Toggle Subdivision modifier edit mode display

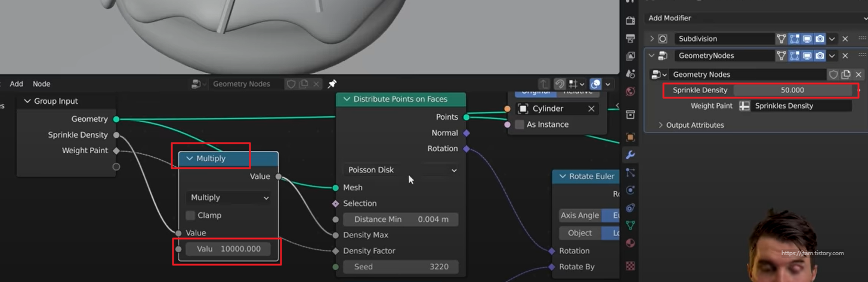[795, 39]
